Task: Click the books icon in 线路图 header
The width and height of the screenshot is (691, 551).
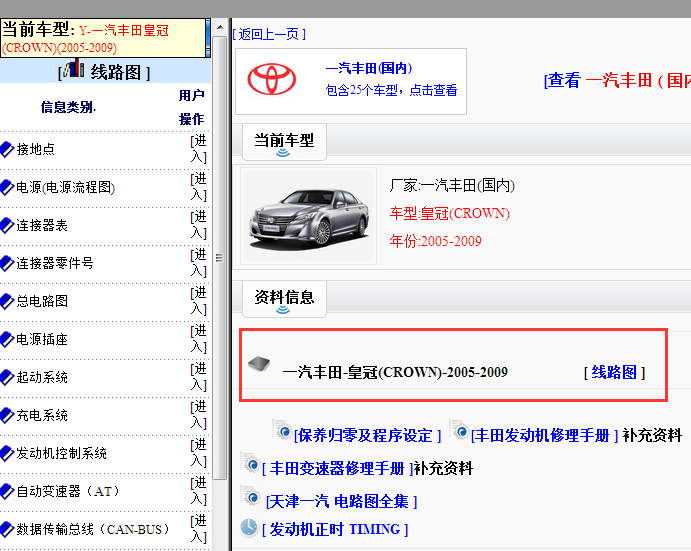Action: coord(74,68)
